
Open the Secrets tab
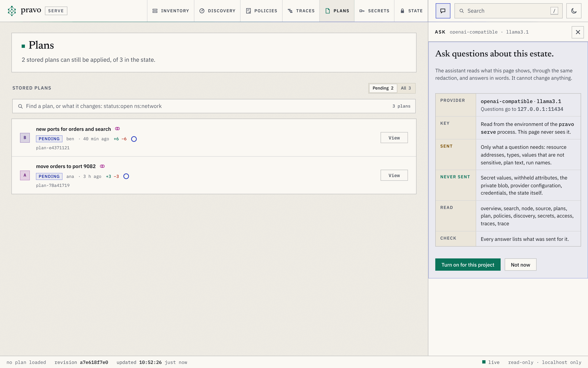374,11
